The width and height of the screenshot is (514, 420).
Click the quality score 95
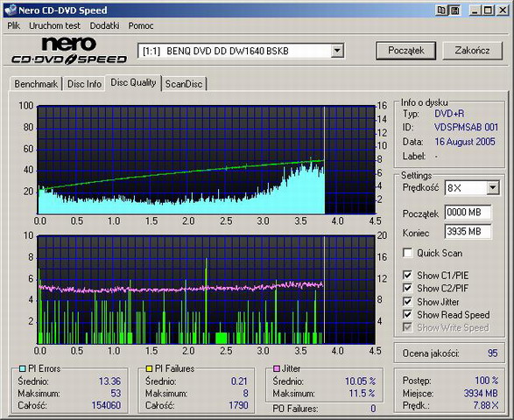click(492, 353)
